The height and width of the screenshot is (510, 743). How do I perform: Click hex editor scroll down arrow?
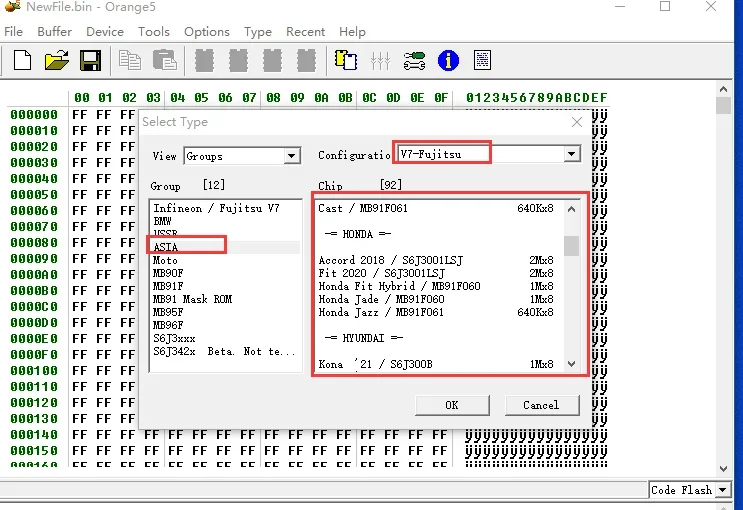723,469
